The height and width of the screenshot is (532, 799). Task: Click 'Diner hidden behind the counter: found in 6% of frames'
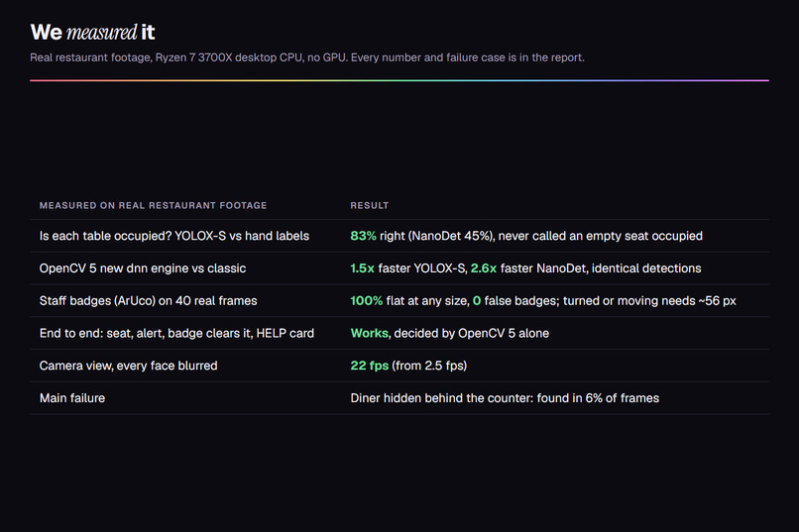[x=505, y=398]
